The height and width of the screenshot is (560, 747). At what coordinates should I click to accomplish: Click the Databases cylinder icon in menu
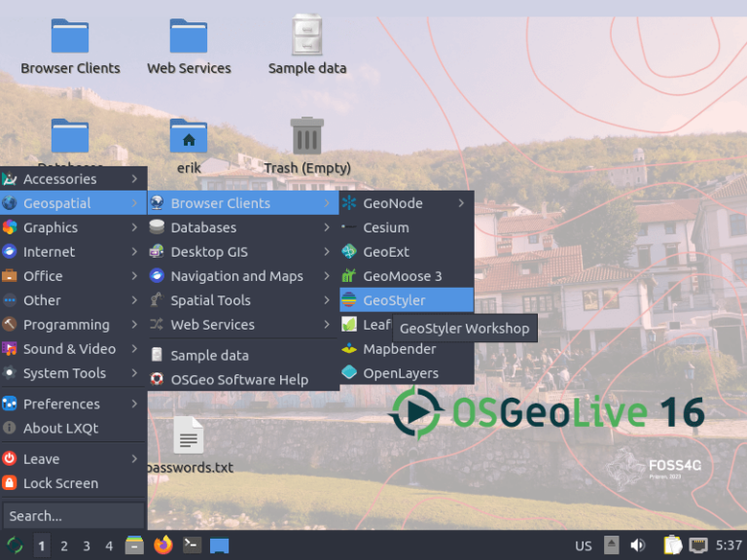(157, 227)
